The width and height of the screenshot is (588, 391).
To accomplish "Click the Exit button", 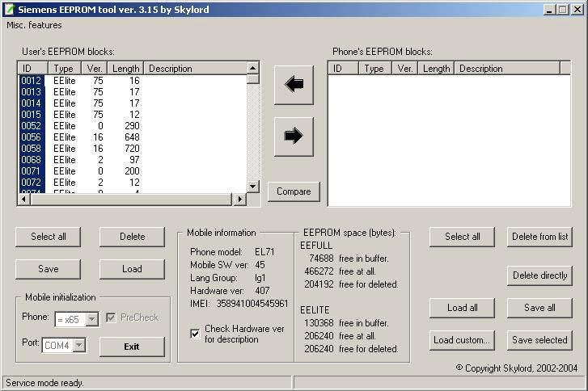I will click(x=132, y=347).
